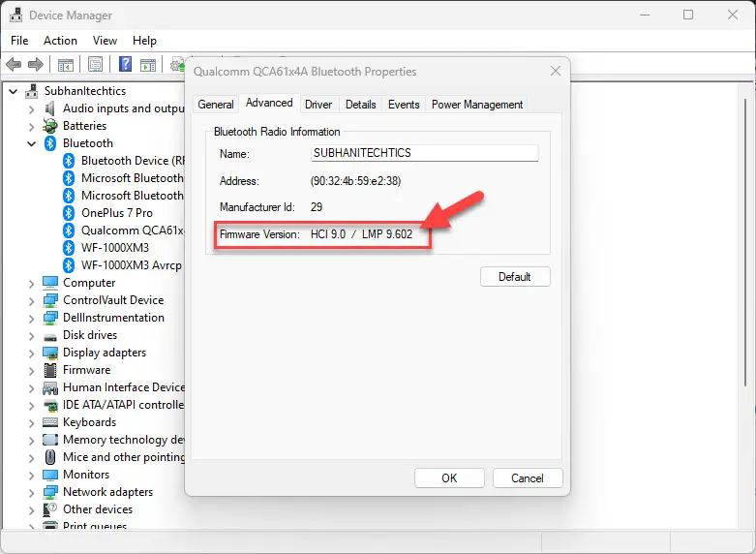The height and width of the screenshot is (554, 756).
Task: Click the WF-1000XM3 Bluetooth device icon
Action: [69, 248]
